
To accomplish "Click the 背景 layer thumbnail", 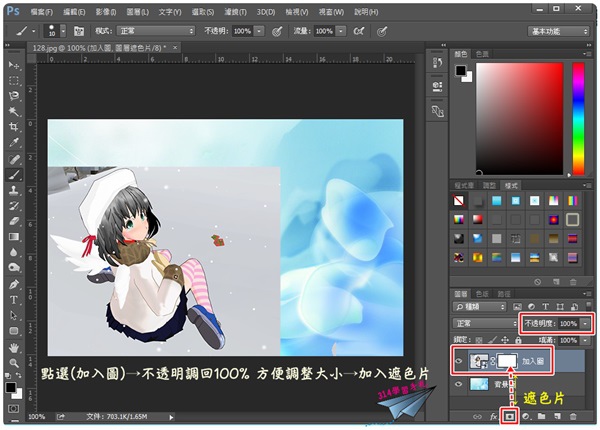I will [479, 384].
